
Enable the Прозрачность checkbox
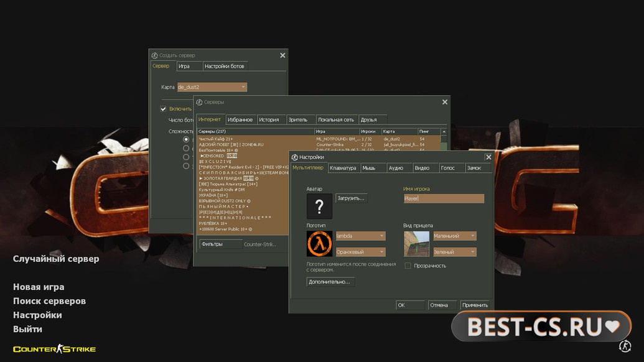[408, 266]
